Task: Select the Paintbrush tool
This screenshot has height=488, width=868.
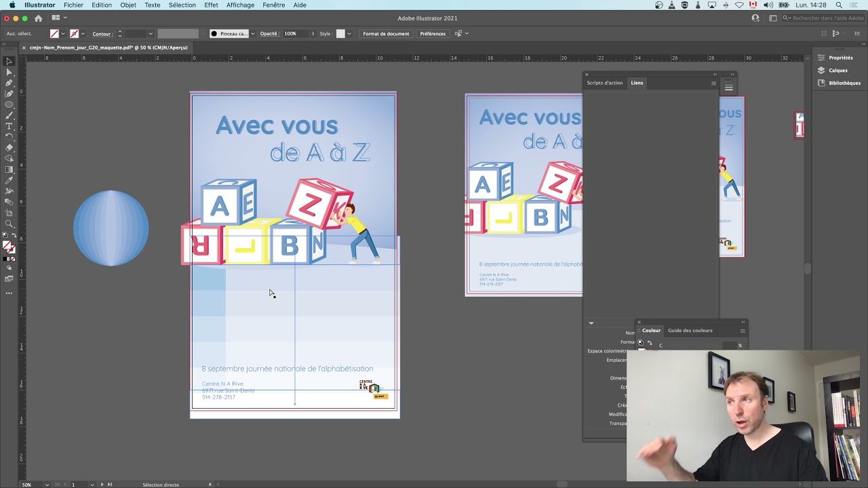Action: [x=9, y=115]
